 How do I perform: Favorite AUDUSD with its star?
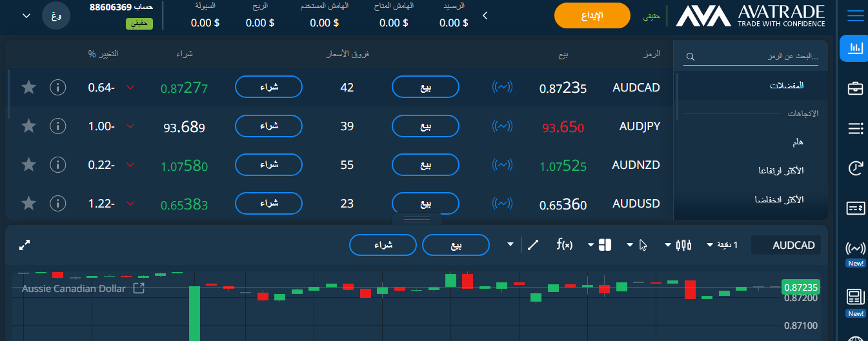coord(28,204)
